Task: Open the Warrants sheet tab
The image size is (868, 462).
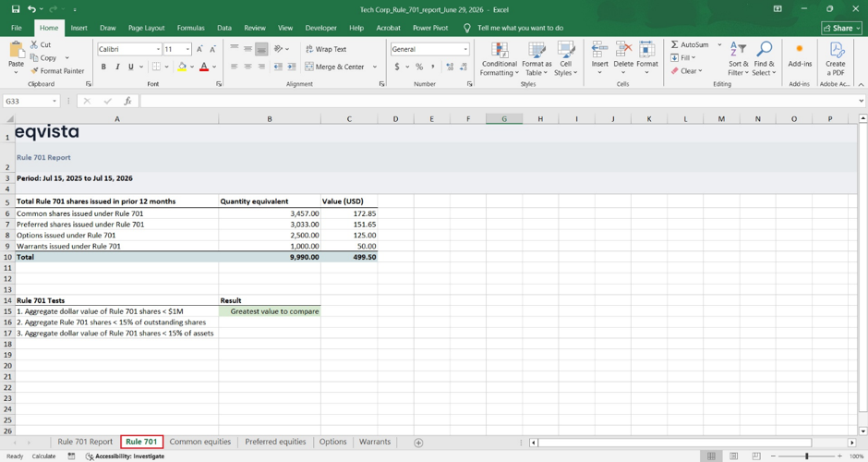Action: pyautogui.click(x=375, y=442)
